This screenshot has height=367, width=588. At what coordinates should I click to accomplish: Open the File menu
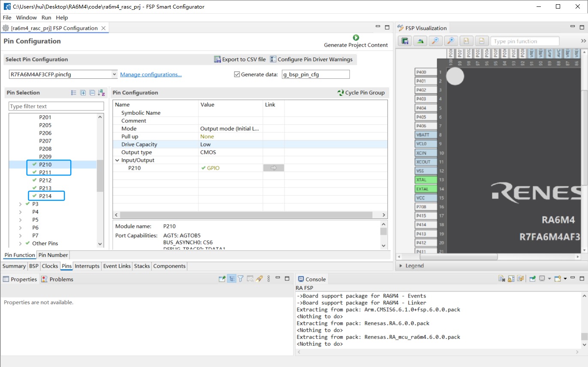(x=7, y=18)
